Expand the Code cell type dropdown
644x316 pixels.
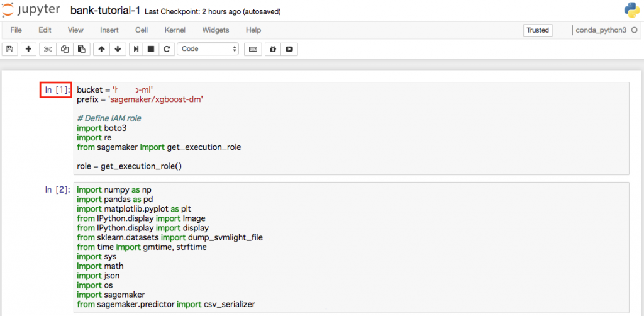click(208, 49)
